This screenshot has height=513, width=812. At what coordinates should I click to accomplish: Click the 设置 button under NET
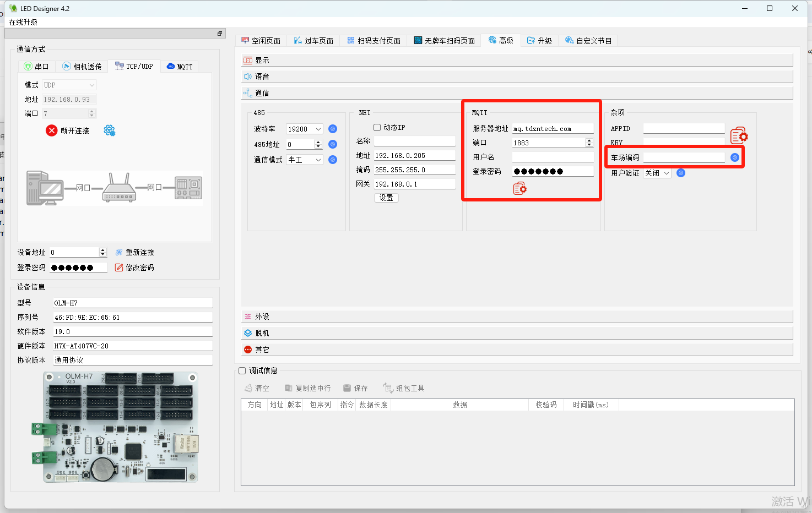[x=386, y=198]
